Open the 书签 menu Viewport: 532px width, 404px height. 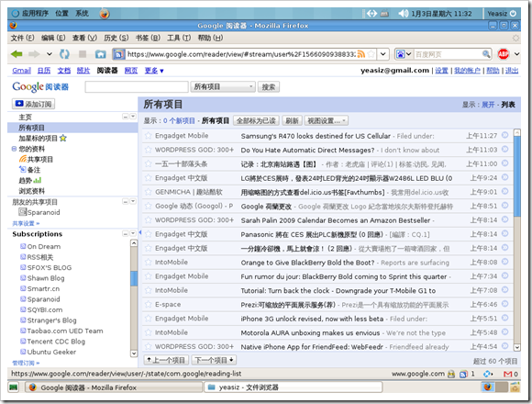pos(148,38)
